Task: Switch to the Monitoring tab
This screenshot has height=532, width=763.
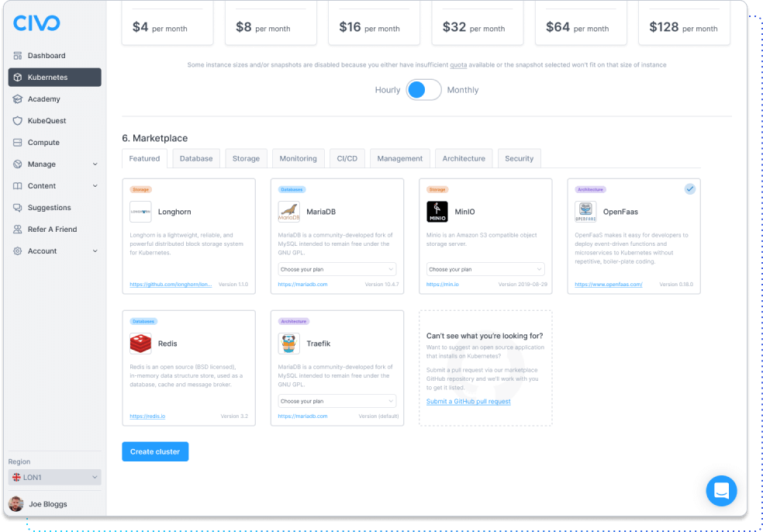Action: click(x=299, y=159)
